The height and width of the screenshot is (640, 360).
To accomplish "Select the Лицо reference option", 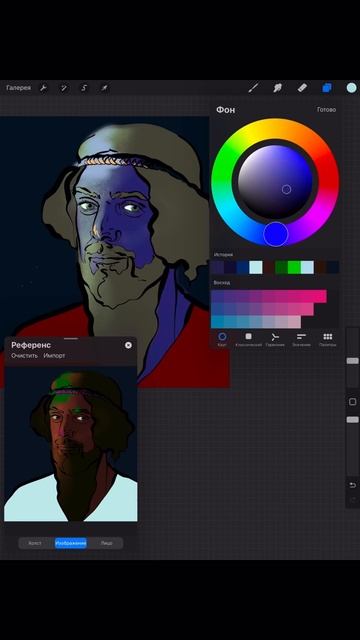I will [x=106, y=543].
